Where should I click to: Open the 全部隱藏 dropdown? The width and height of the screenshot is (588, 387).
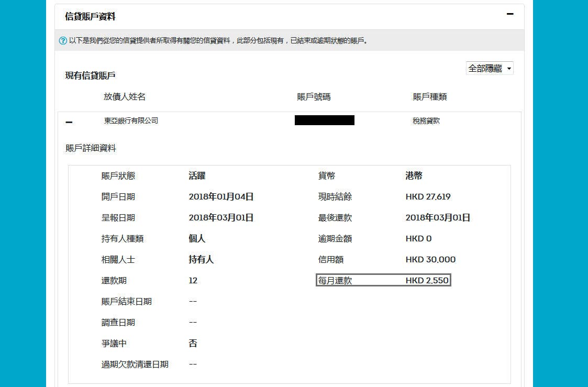[x=490, y=68]
